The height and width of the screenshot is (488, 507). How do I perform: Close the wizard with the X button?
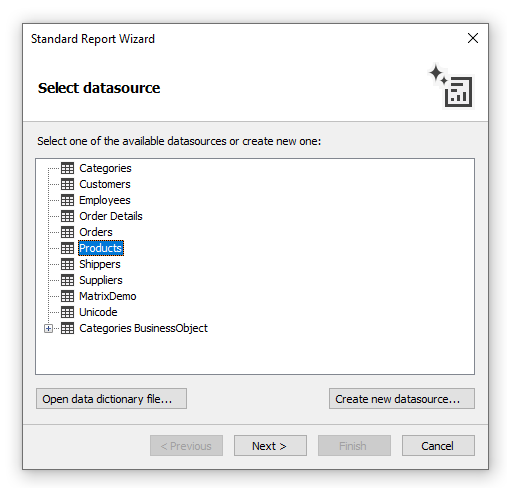tap(473, 38)
